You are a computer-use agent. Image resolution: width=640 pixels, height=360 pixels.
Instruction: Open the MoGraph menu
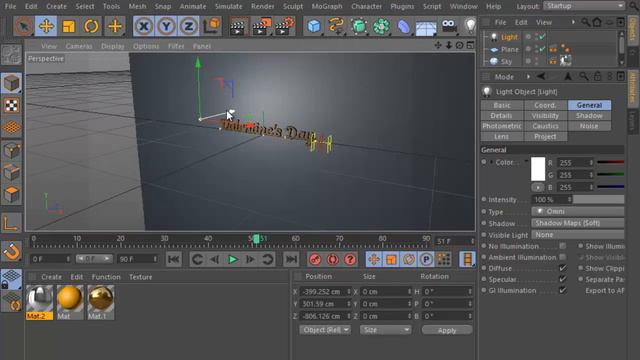(327, 7)
